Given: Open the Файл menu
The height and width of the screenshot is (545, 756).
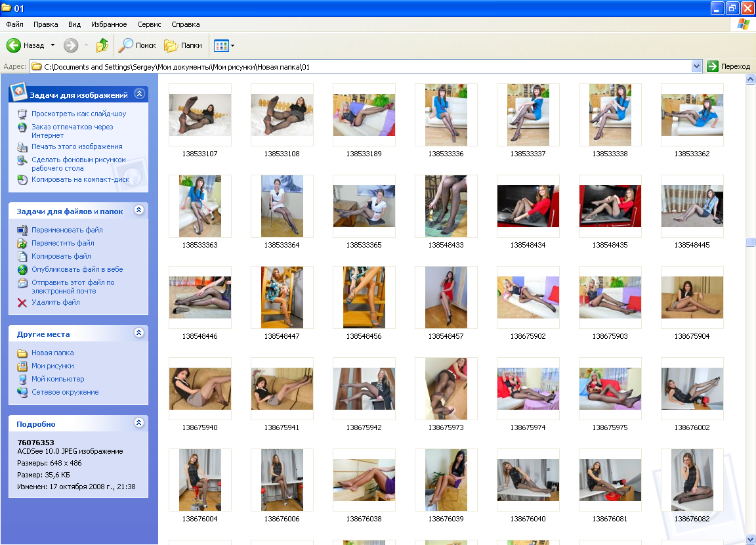Looking at the screenshot, I should point(14,24).
